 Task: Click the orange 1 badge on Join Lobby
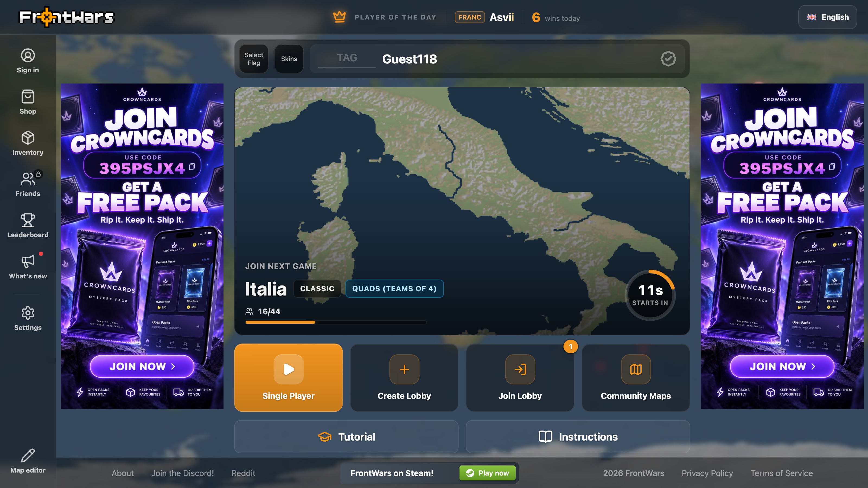click(x=570, y=346)
